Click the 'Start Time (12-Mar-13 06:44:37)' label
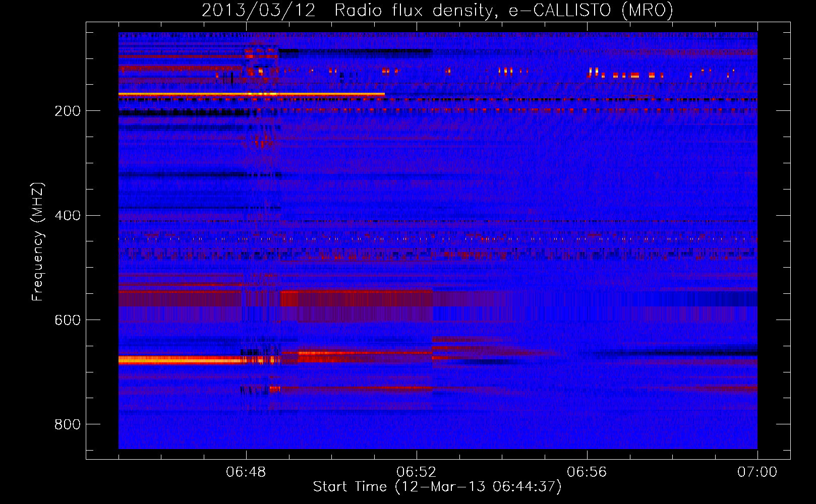This screenshot has height=504, width=816. coord(437,487)
